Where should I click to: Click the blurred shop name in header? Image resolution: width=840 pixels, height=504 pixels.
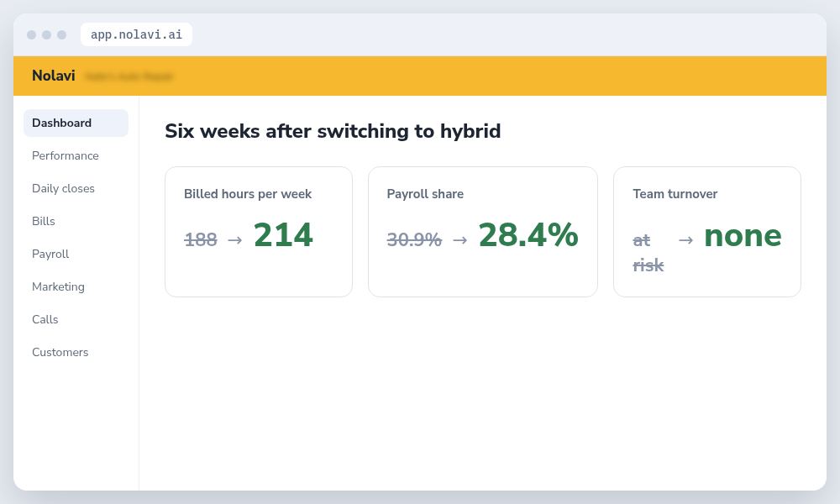coord(129,76)
